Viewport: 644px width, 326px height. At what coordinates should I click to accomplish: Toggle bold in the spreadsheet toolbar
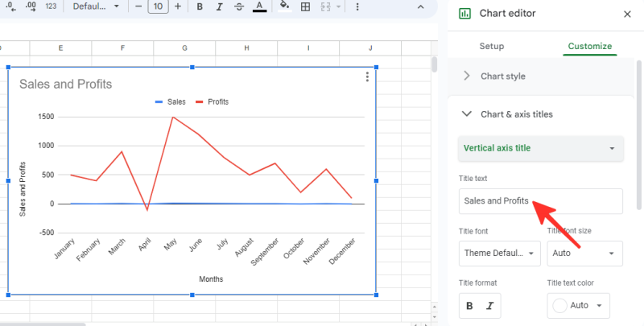(x=200, y=6)
